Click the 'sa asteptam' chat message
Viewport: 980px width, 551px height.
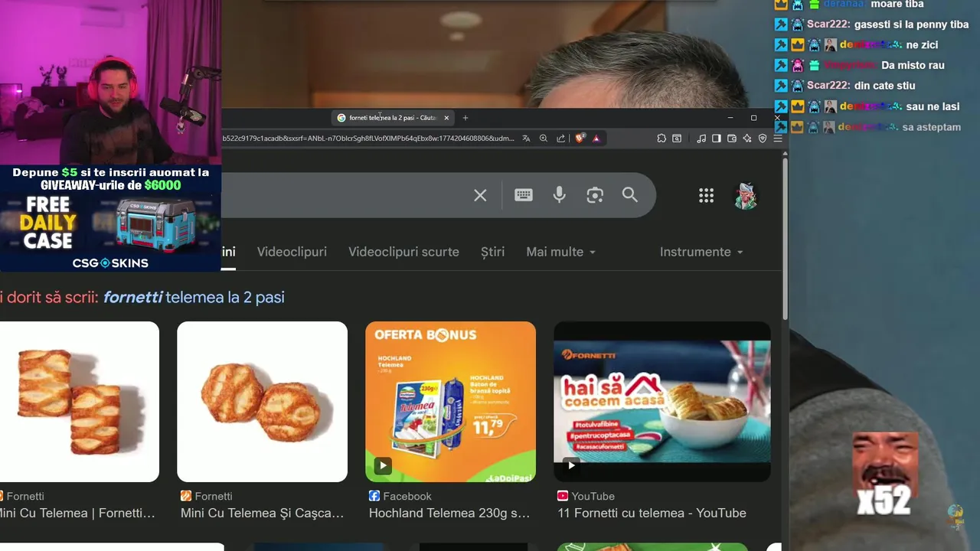coord(932,127)
